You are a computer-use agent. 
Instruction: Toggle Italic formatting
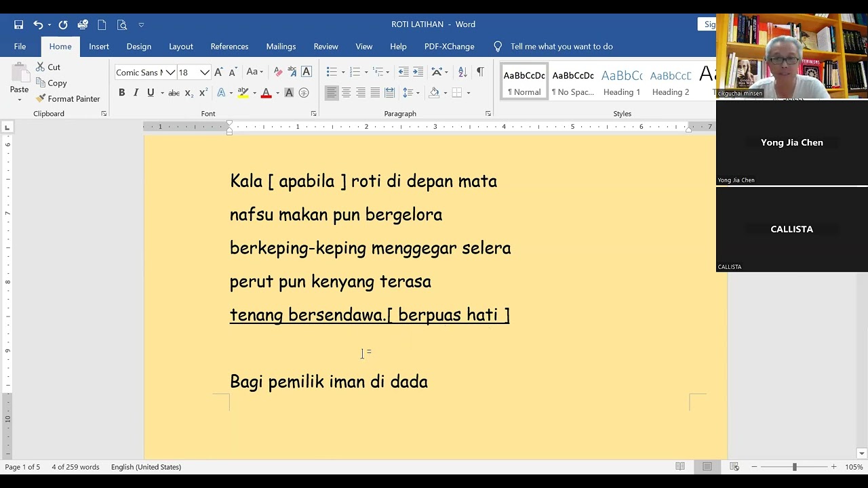click(136, 93)
